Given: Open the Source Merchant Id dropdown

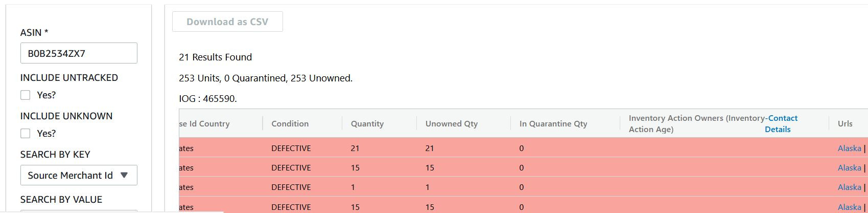Looking at the screenshot, I should [79, 175].
